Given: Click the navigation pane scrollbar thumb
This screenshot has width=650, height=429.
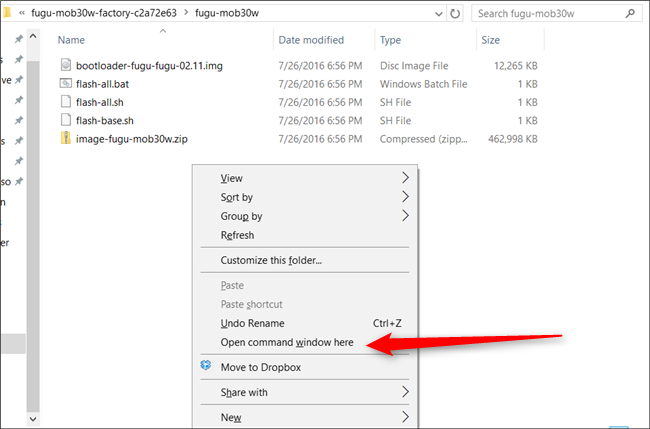Looking at the screenshot, I should tap(33, 236).
